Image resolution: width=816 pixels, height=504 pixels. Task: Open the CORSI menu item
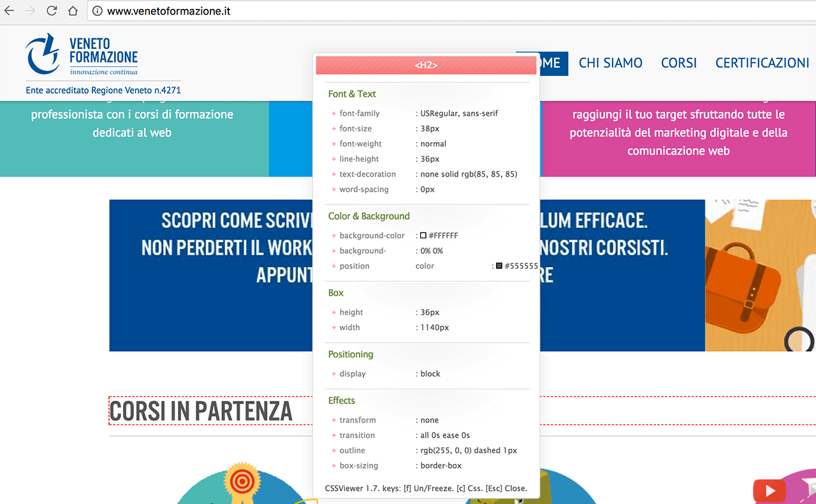point(678,63)
